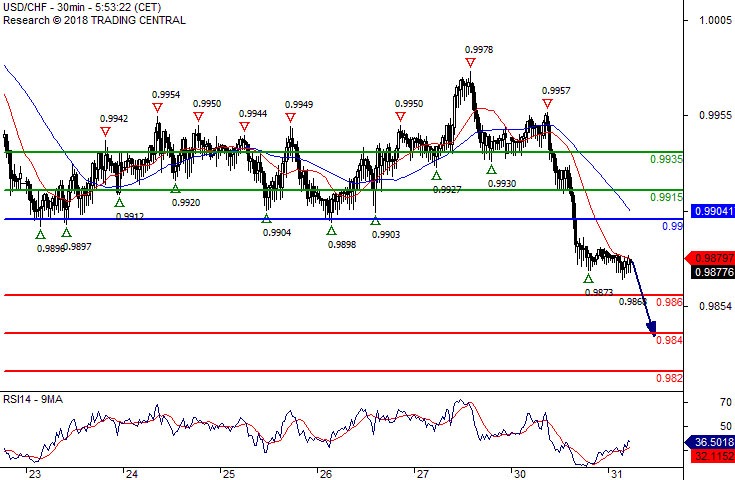Click the 0.9854 price axis label

[x=715, y=306]
